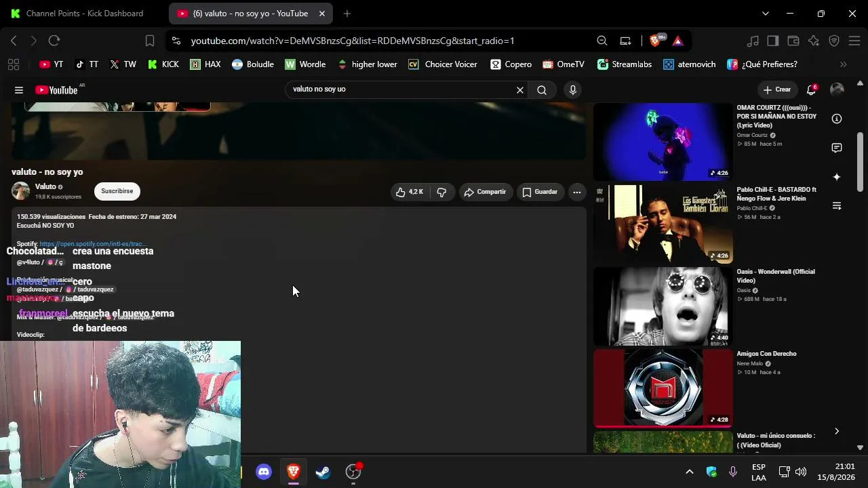The image size is (868, 488).
Task: Open Steam from the taskbar
Action: tap(323, 472)
